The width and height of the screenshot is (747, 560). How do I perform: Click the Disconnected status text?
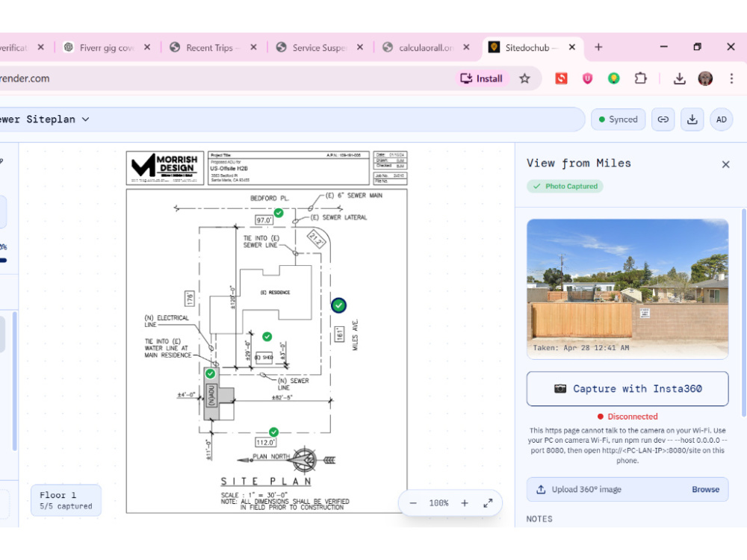pyautogui.click(x=632, y=417)
